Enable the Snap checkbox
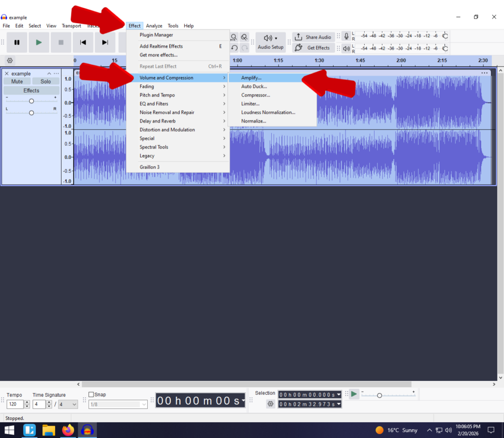The height and width of the screenshot is (438, 504). coord(91,395)
